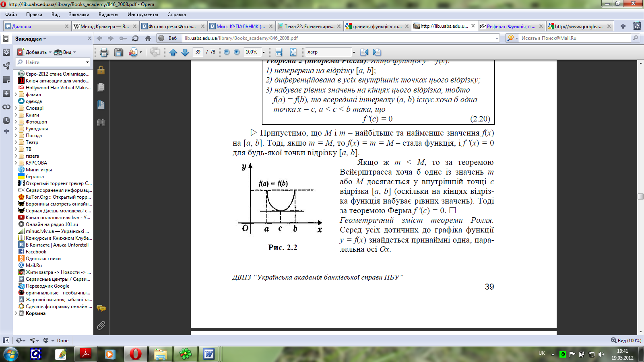Screen dimensions: 644x362
Task: Open the attachments paperclip panel
Action: click(x=101, y=325)
